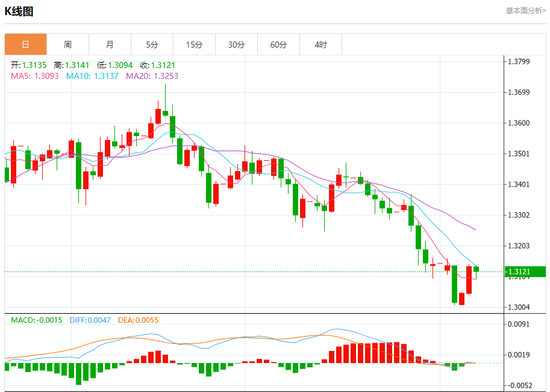Screen dimensions: 550x392
Task: Click the 1.3600 price axis label
Action: (519, 123)
